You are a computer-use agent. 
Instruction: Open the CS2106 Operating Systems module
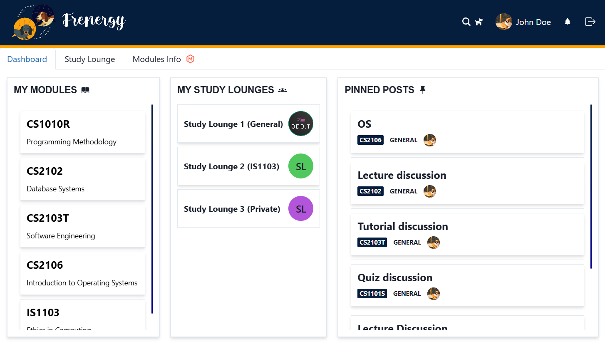tap(82, 273)
